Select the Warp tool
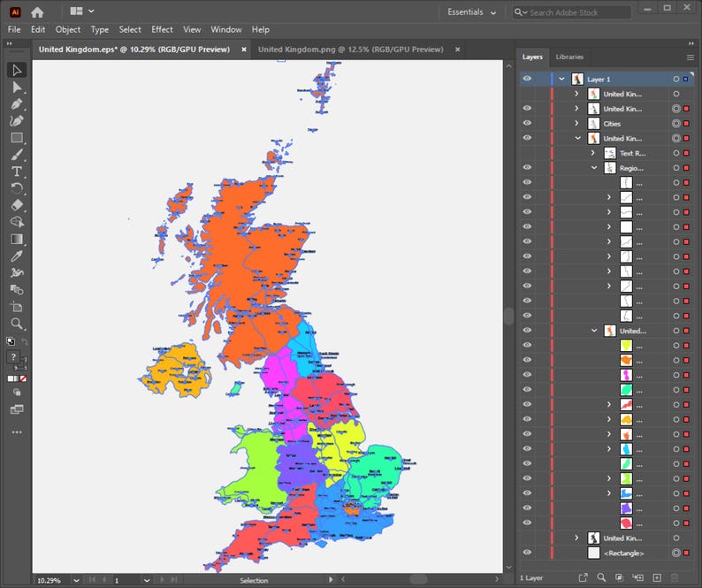This screenshot has height=588, width=702. click(x=17, y=272)
